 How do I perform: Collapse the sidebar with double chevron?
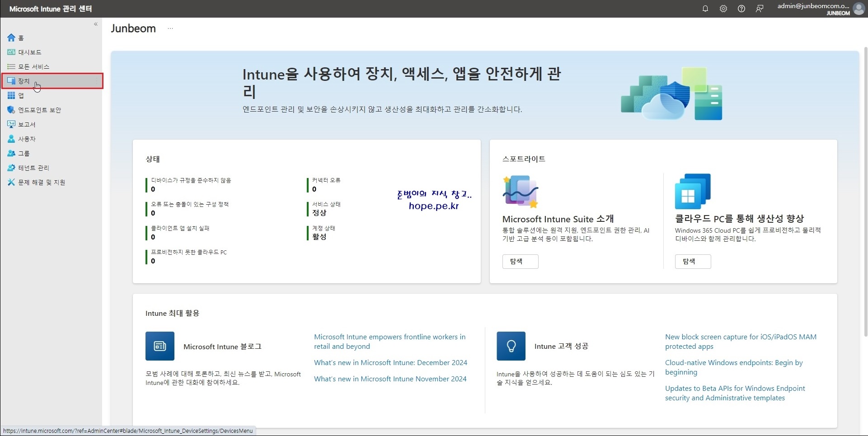click(96, 24)
